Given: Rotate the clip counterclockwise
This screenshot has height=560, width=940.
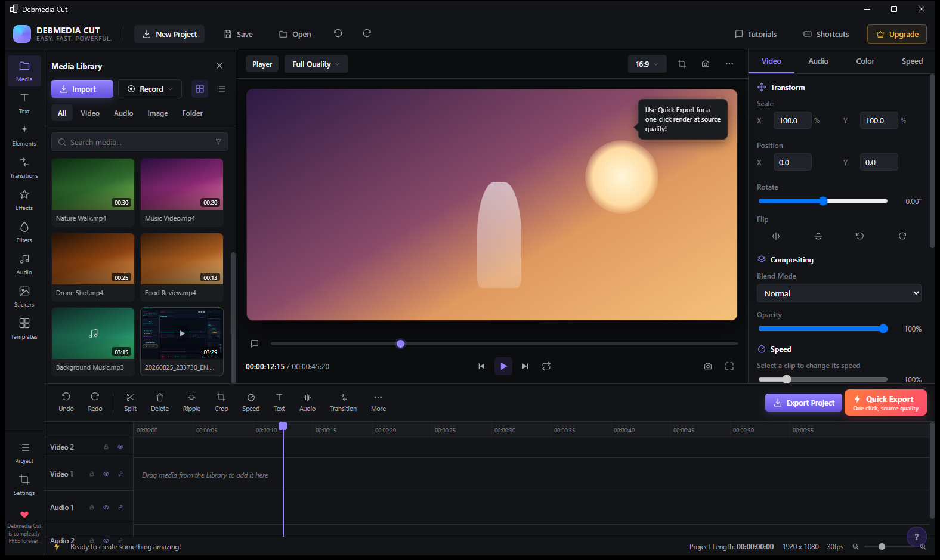Looking at the screenshot, I should [x=860, y=236].
